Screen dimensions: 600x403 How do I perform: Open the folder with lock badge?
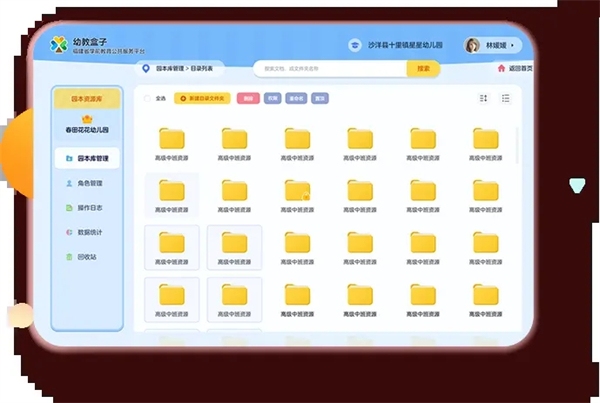(x=297, y=190)
